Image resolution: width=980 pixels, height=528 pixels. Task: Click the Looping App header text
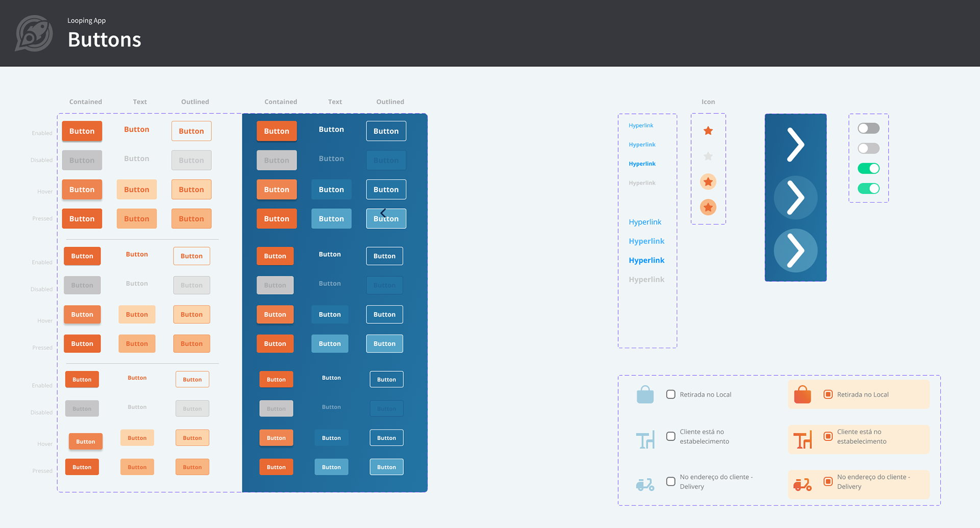pyautogui.click(x=86, y=20)
